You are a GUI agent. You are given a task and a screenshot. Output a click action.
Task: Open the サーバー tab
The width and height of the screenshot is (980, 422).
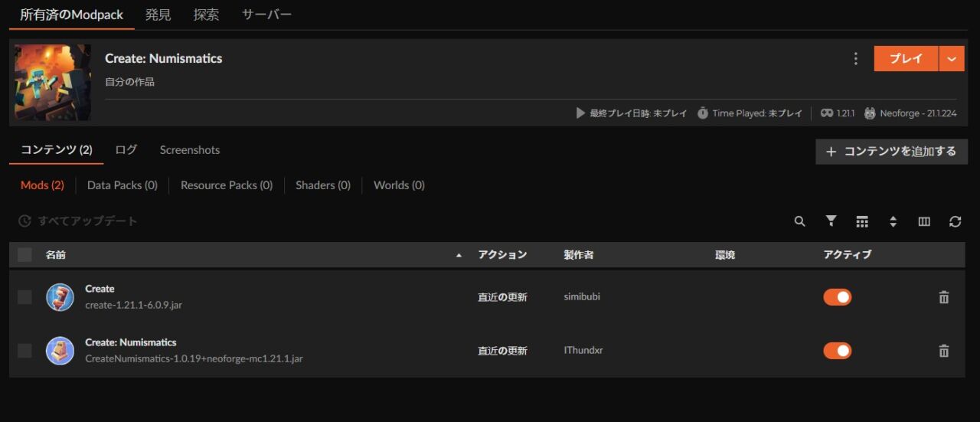[x=266, y=15]
